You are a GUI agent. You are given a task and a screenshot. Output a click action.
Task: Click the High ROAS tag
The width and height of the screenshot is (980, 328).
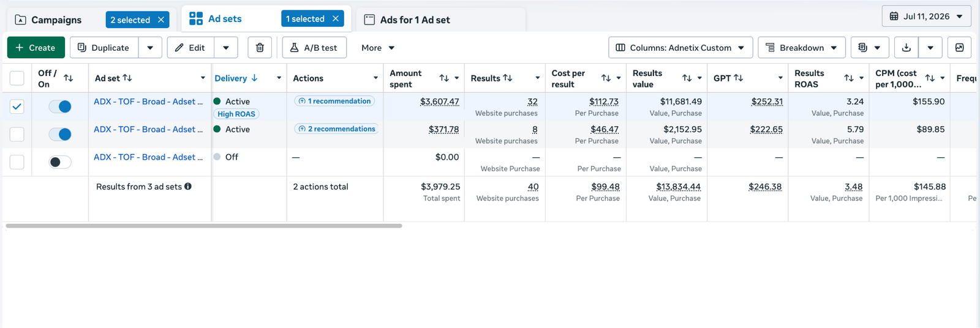(236, 114)
